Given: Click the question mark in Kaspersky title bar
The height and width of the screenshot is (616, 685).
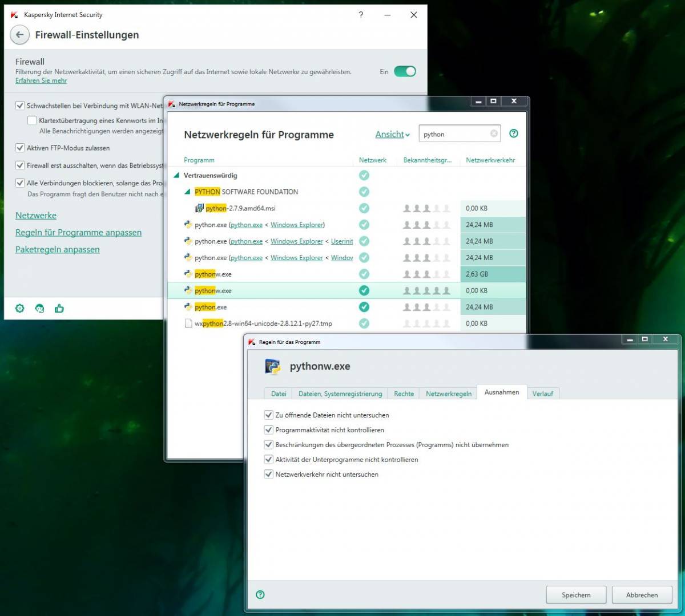Looking at the screenshot, I should point(361,15).
